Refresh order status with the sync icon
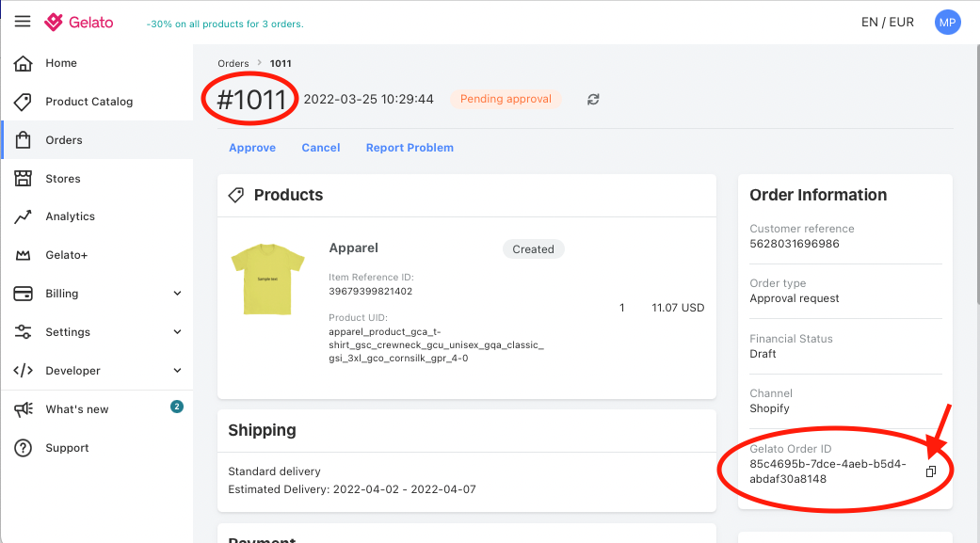980x543 pixels. (x=593, y=100)
